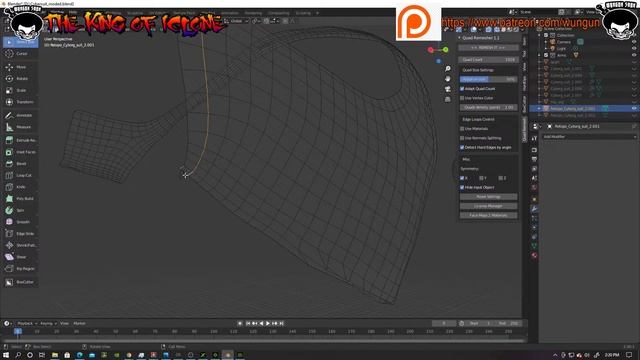Select the Spin tool
This screenshot has height=360, width=640.
(x=20, y=210)
